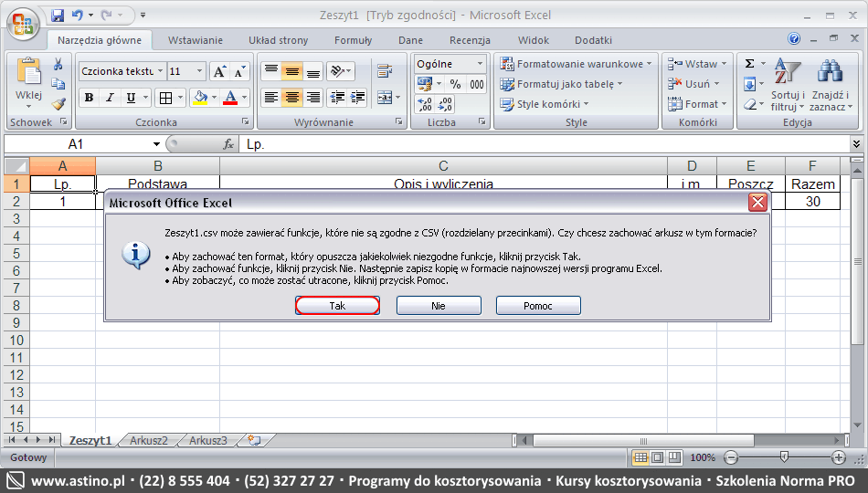Click the Office round button
The height and width of the screenshot is (493, 868).
point(23,24)
